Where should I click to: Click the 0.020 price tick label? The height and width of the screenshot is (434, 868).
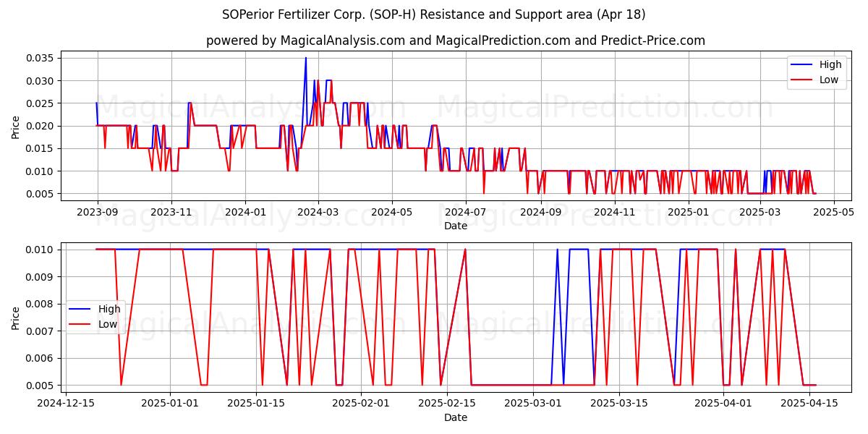(41, 126)
